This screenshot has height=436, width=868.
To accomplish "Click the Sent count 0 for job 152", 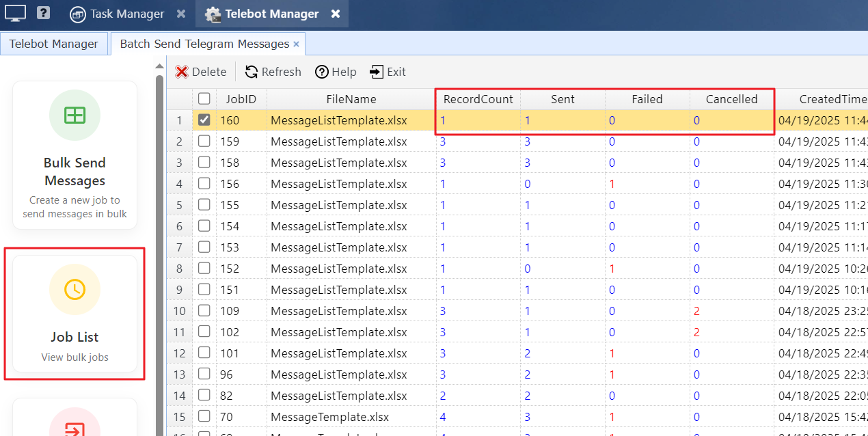I will coord(562,269).
